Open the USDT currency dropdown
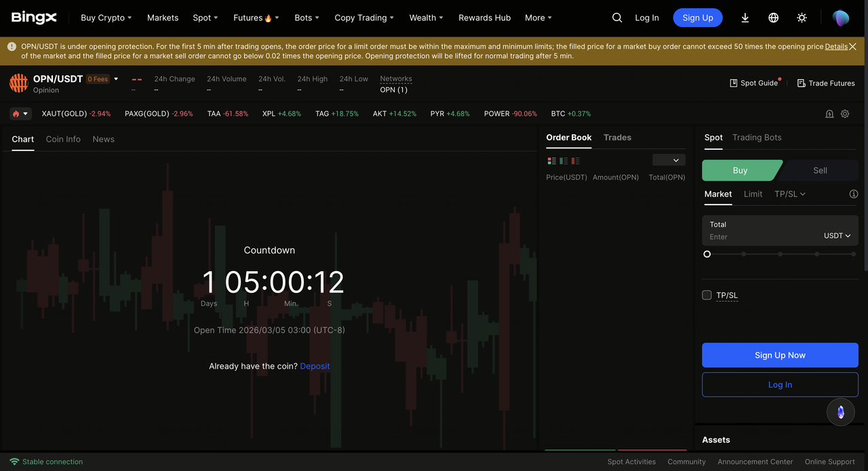The image size is (868, 471). point(837,236)
